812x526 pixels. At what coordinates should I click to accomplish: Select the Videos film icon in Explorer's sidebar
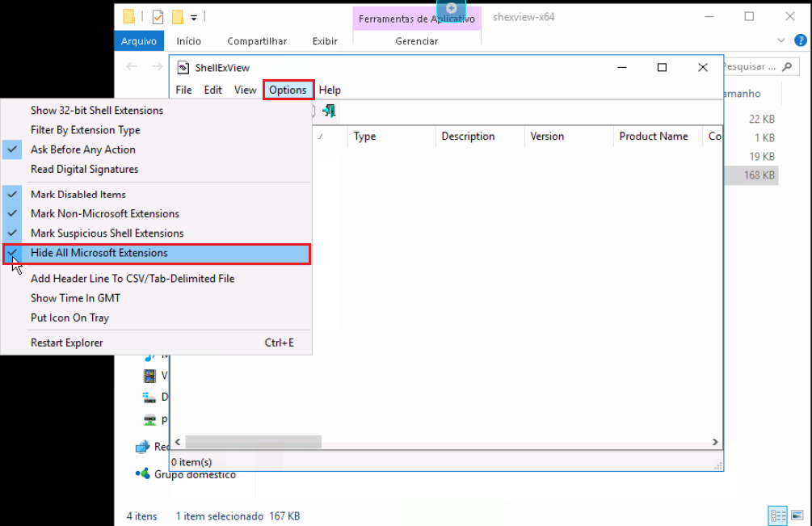click(149, 376)
